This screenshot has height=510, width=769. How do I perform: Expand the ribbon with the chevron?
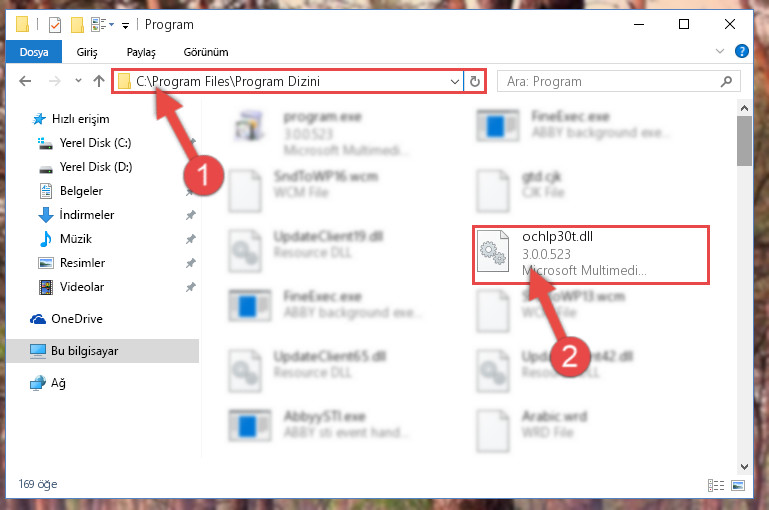coord(719,51)
